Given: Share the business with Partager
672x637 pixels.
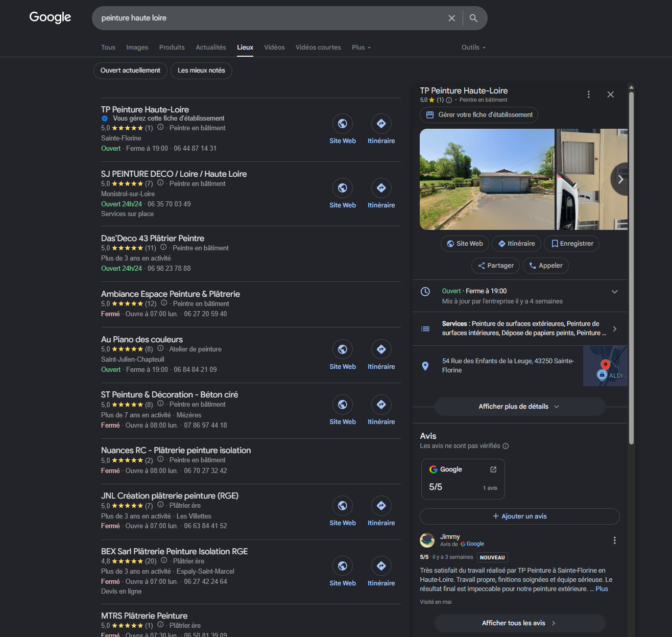Looking at the screenshot, I should pyautogui.click(x=495, y=266).
